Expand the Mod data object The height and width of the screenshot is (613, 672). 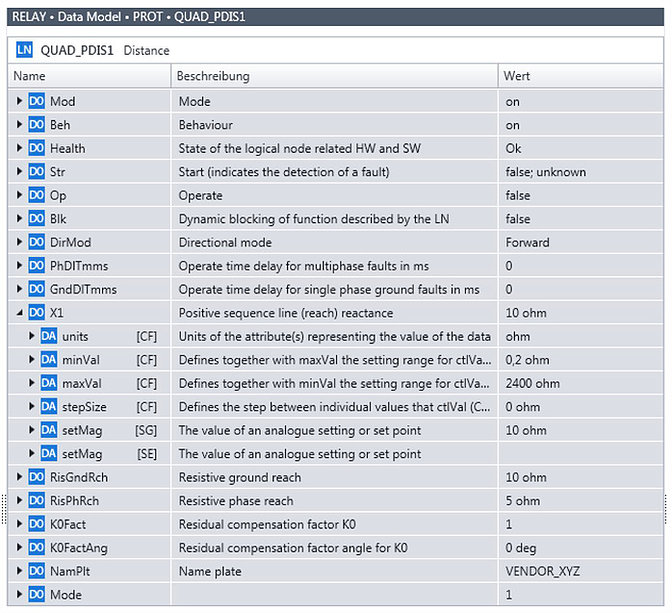tap(19, 101)
